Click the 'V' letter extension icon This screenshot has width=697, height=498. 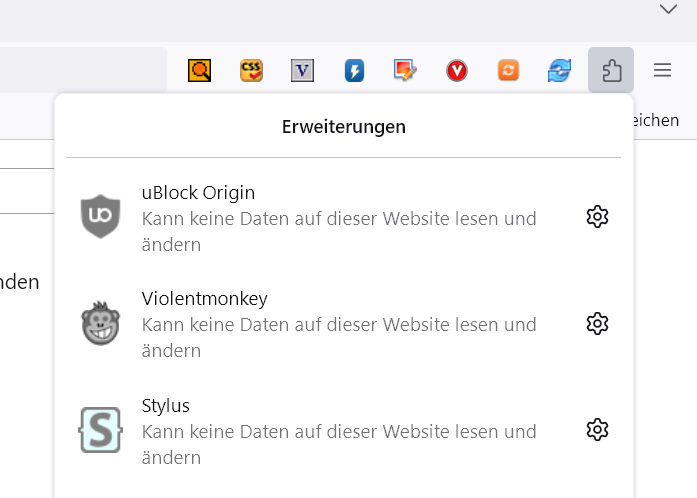point(303,71)
